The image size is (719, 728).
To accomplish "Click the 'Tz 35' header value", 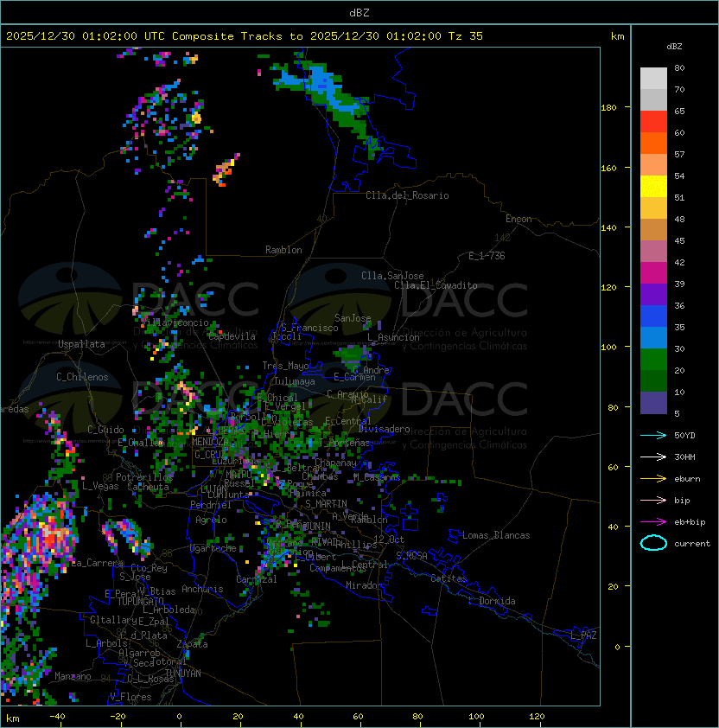I will pyautogui.click(x=466, y=35).
